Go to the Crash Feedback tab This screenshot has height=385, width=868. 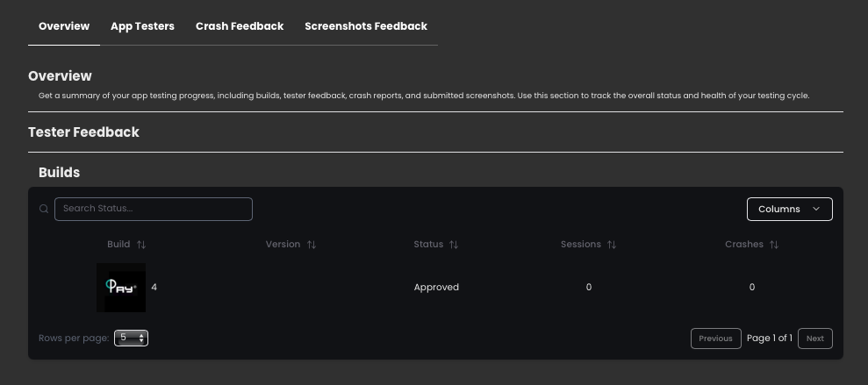tap(240, 26)
